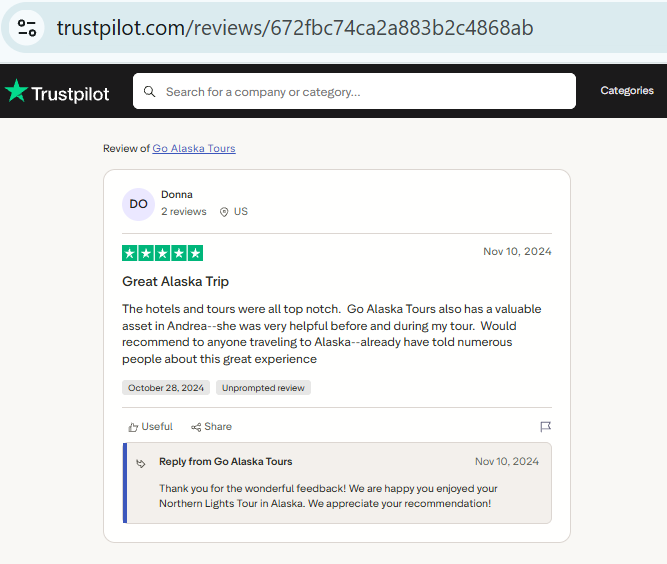Click the location pin icon beside US
The height and width of the screenshot is (564, 667).
click(224, 212)
